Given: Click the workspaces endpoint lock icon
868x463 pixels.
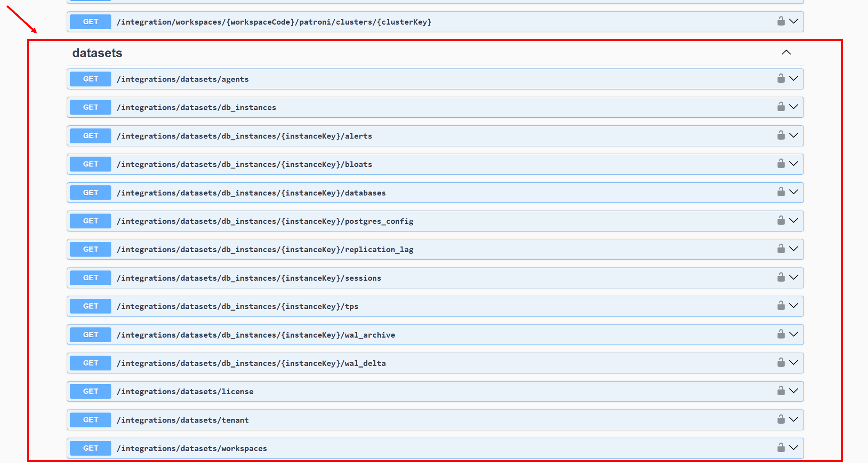Looking at the screenshot, I should click(x=781, y=448).
